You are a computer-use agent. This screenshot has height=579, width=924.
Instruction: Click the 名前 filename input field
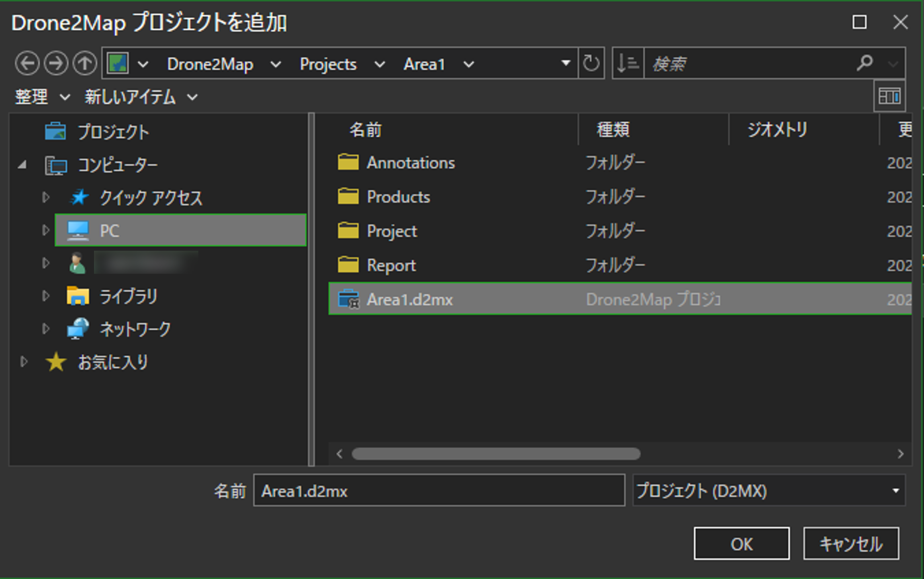[x=439, y=491]
